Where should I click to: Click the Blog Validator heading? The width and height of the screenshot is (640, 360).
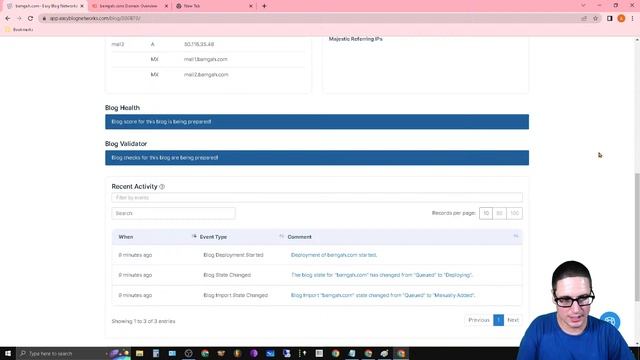[126, 144]
